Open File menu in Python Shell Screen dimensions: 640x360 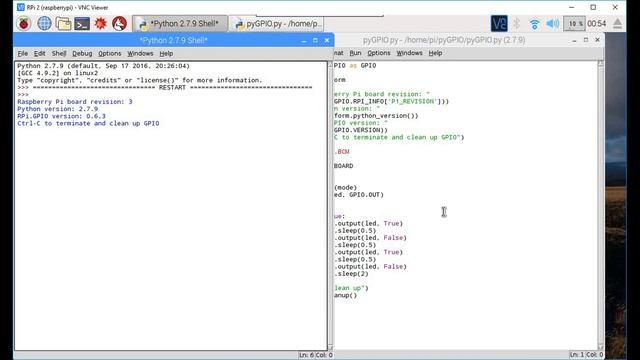click(x=22, y=53)
